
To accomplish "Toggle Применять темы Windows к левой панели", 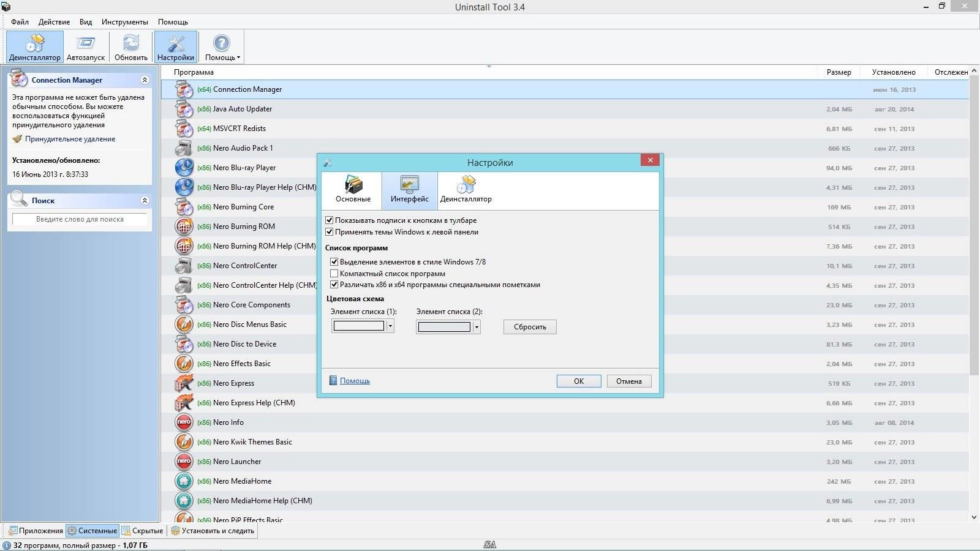I will (330, 232).
